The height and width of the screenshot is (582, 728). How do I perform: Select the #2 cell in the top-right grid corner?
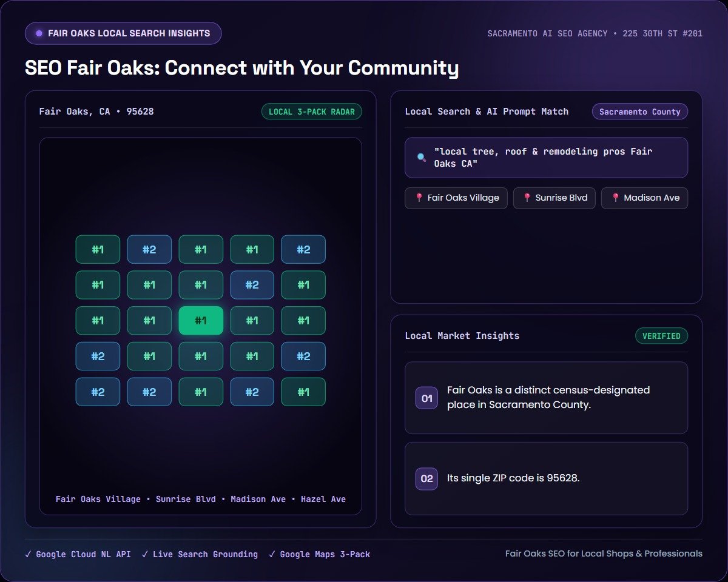303,249
